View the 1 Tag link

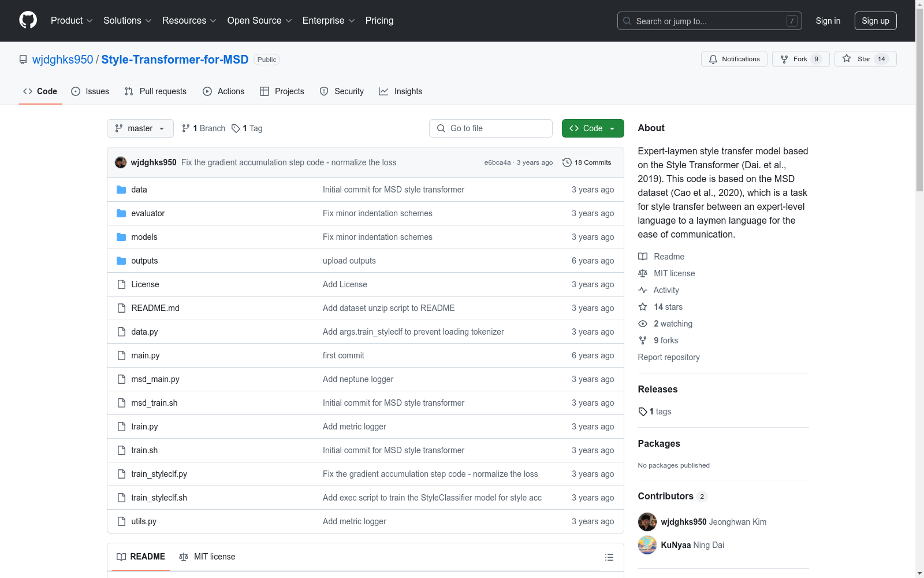pyautogui.click(x=247, y=128)
